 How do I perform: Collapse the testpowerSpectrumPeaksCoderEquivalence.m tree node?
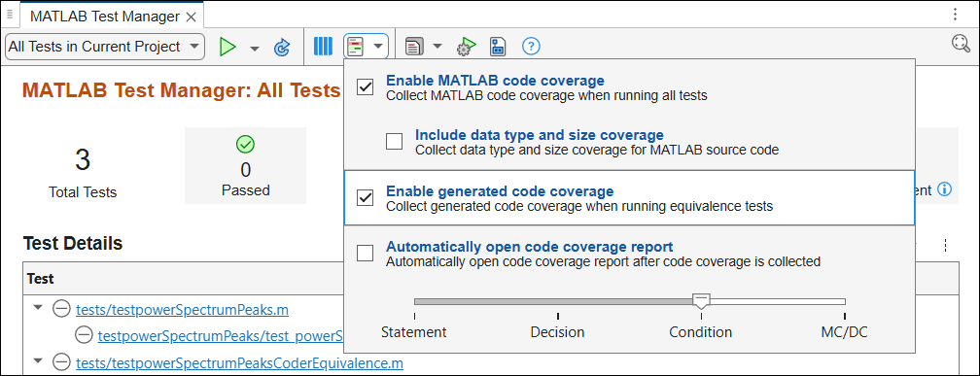click(38, 361)
